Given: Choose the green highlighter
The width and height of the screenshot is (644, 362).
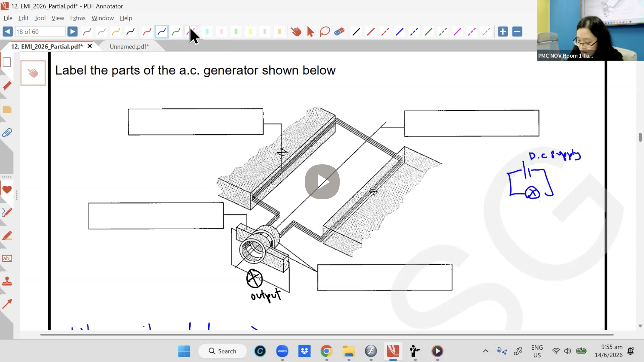Looking at the screenshot, I should [x=236, y=32].
